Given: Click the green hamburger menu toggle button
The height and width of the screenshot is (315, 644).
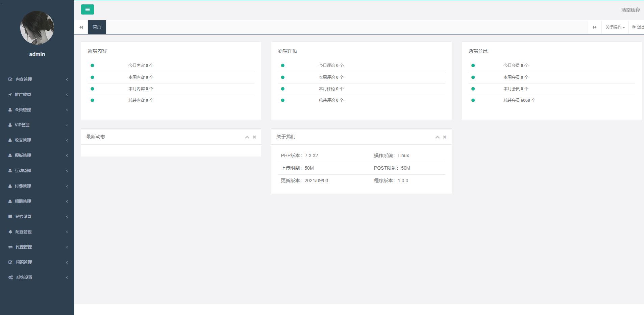Looking at the screenshot, I should point(87,9).
